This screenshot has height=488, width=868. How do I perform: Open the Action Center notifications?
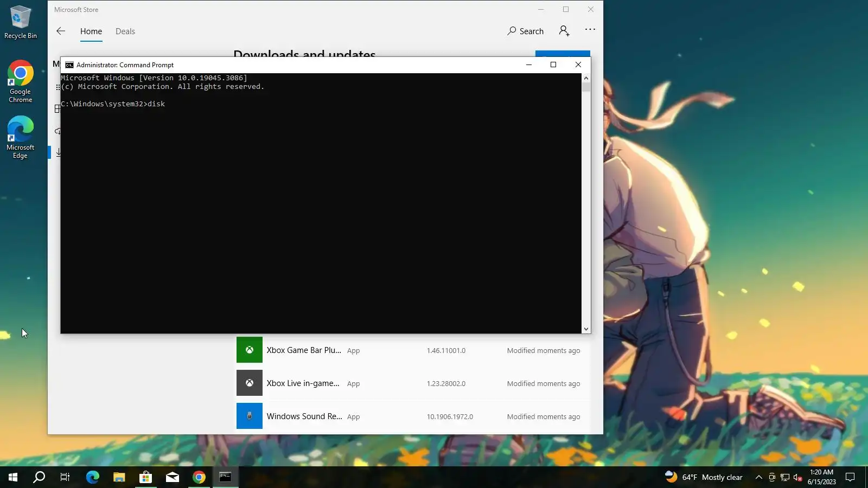point(850,477)
